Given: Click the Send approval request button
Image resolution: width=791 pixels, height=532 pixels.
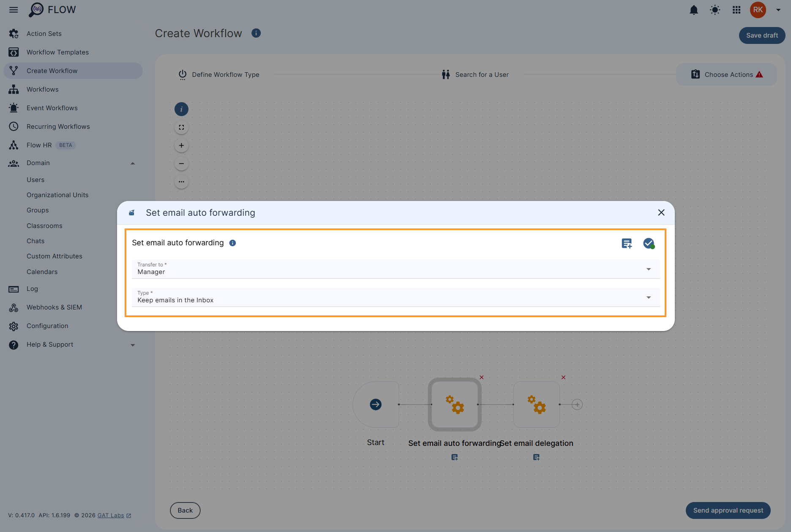Looking at the screenshot, I should click(728, 510).
